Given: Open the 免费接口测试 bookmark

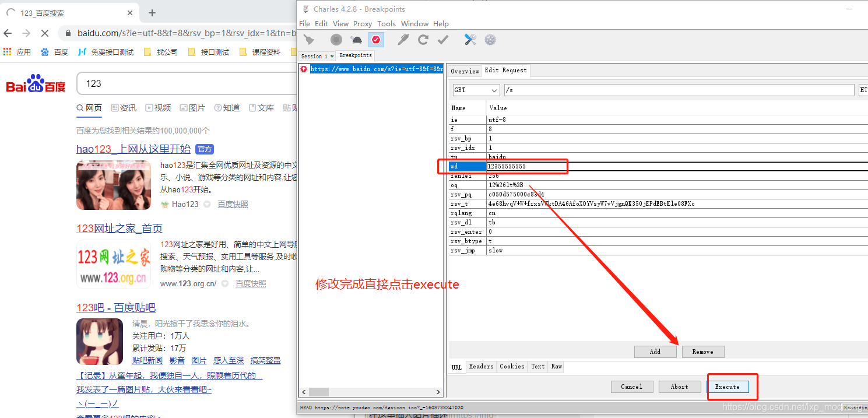Looking at the screenshot, I should click(106, 52).
